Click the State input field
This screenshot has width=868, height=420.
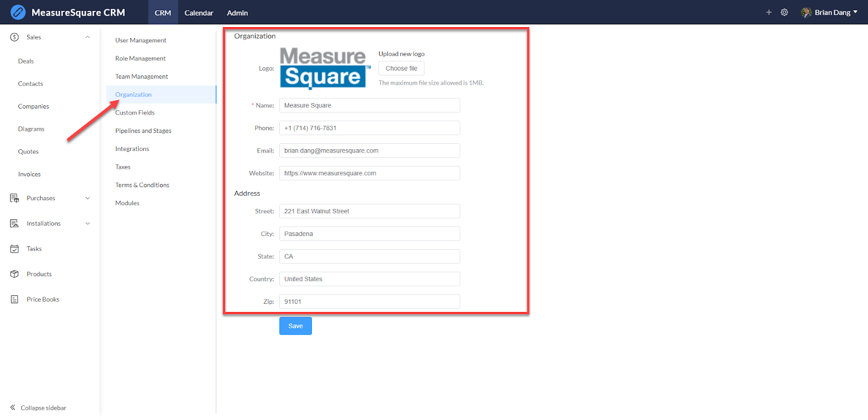[369, 257]
